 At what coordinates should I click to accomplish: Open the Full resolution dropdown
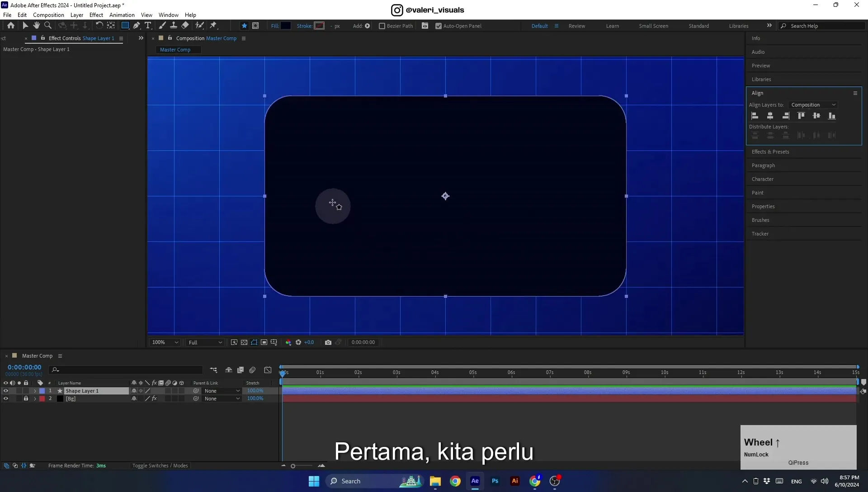(x=205, y=342)
